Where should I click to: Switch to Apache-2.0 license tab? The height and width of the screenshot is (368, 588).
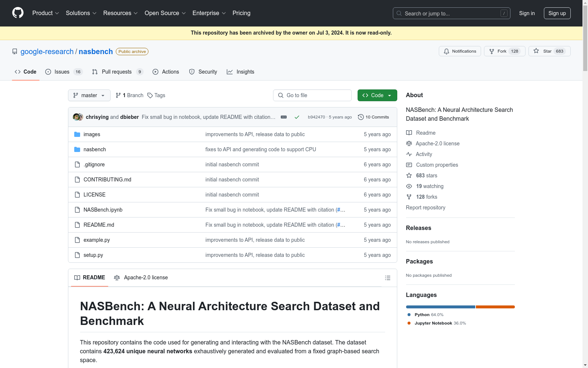tap(141, 277)
